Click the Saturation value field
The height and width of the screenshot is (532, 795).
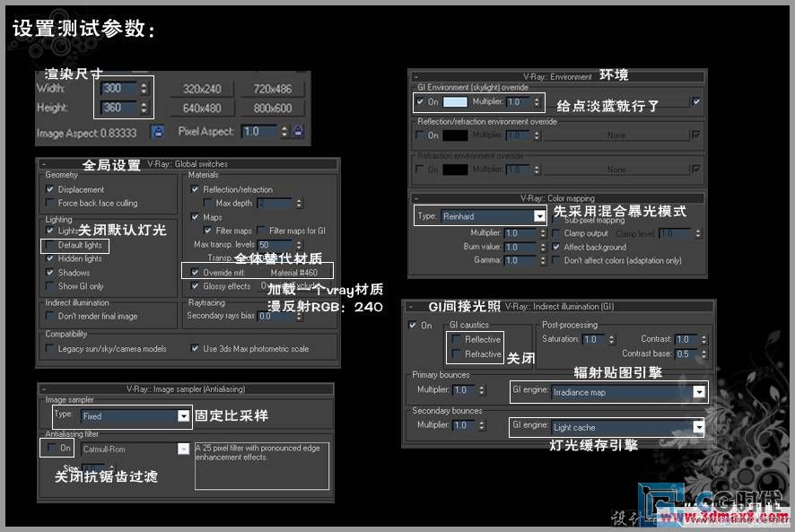594,339
